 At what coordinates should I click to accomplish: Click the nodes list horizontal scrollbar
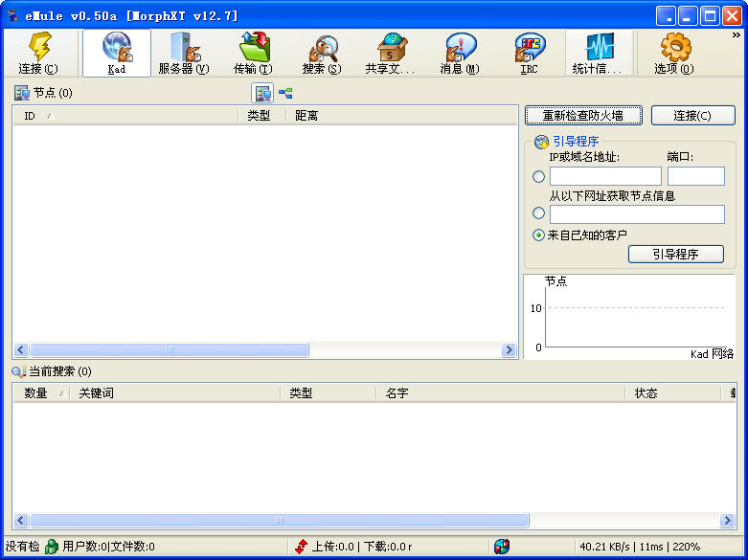169,350
